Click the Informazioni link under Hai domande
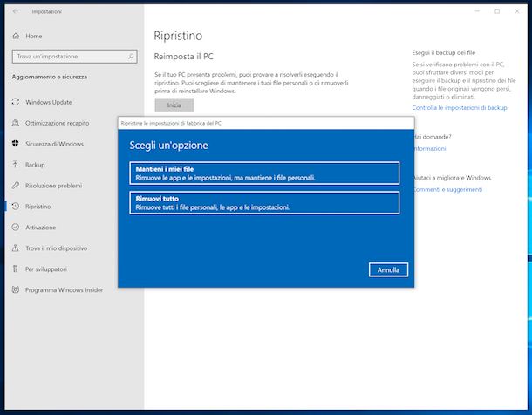Image resolution: width=532 pixels, height=415 pixels. point(430,148)
